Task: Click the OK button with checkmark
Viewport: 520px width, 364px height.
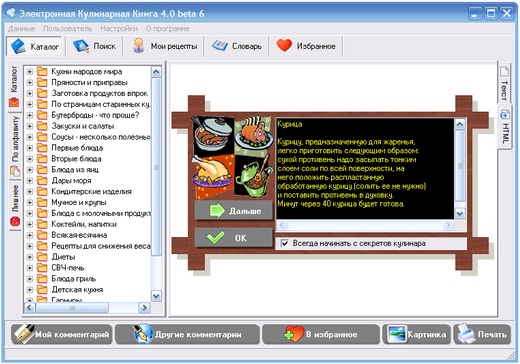Action: click(233, 238)
